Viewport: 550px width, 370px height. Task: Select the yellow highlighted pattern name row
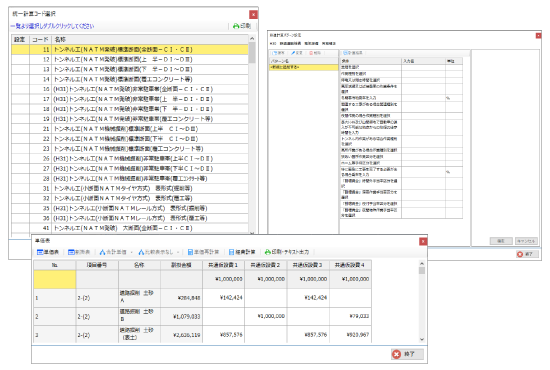pyautogui.click(x=304, y=67)
